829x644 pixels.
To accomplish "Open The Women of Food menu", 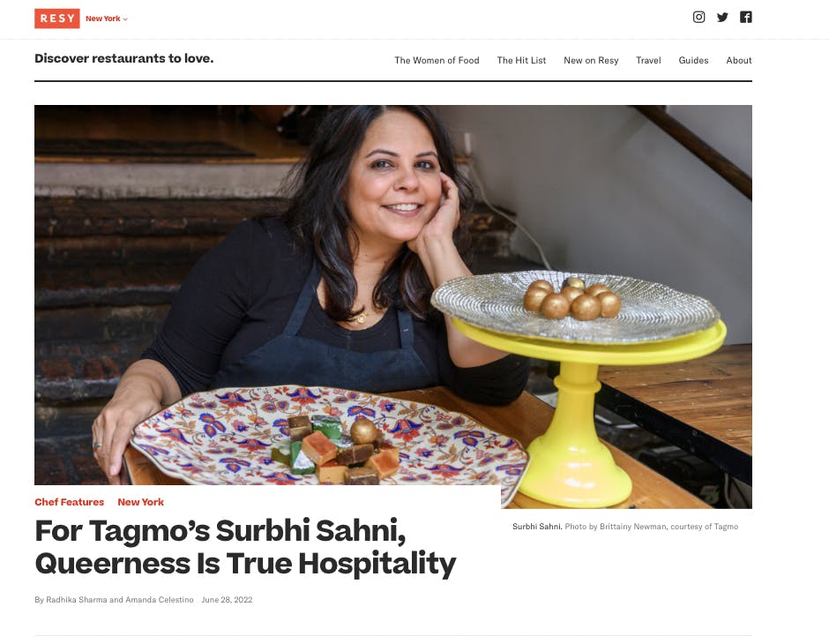I will coord(437,60).
